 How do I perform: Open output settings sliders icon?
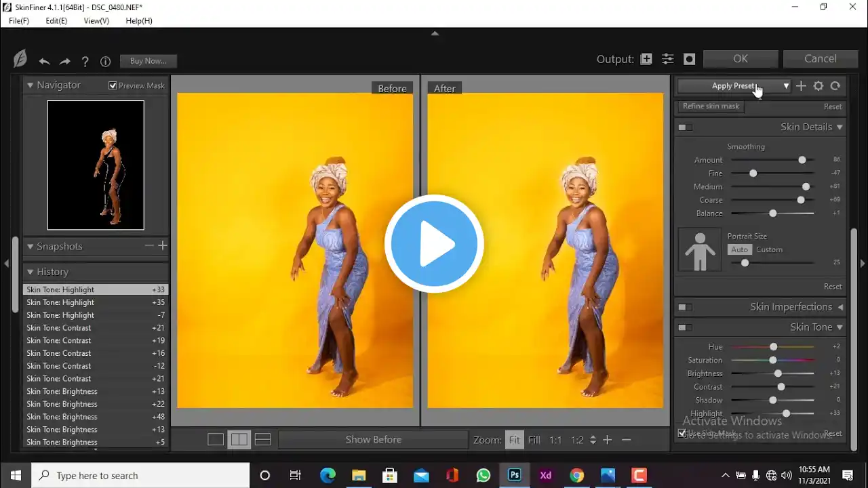668,59
